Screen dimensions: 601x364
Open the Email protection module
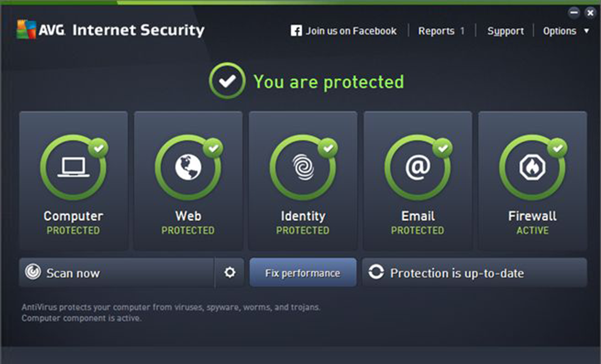tap(417, 181)
